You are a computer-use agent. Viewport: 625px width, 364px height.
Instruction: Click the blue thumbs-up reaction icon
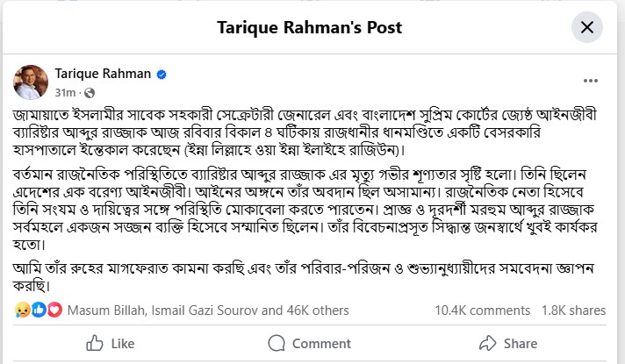click(39, 310)
